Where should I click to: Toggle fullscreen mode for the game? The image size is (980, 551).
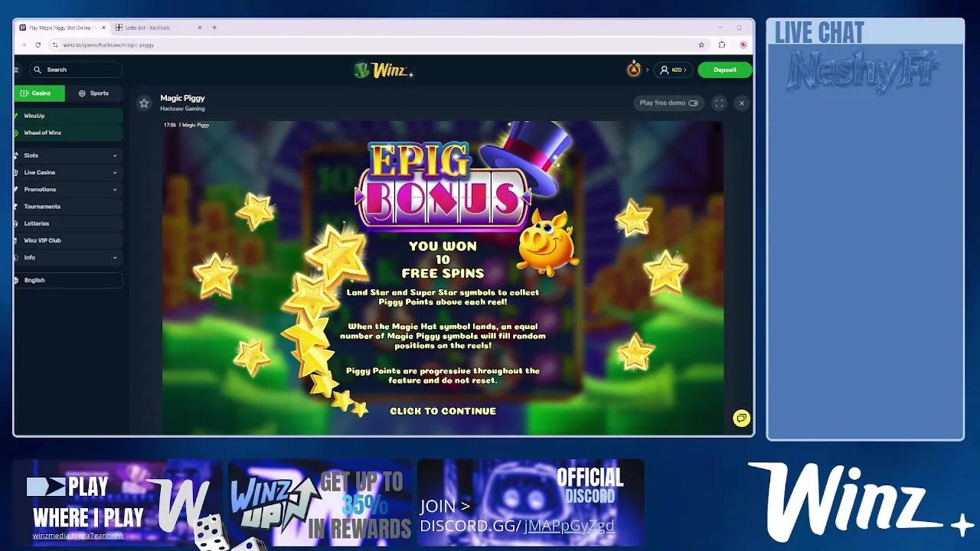718,103
